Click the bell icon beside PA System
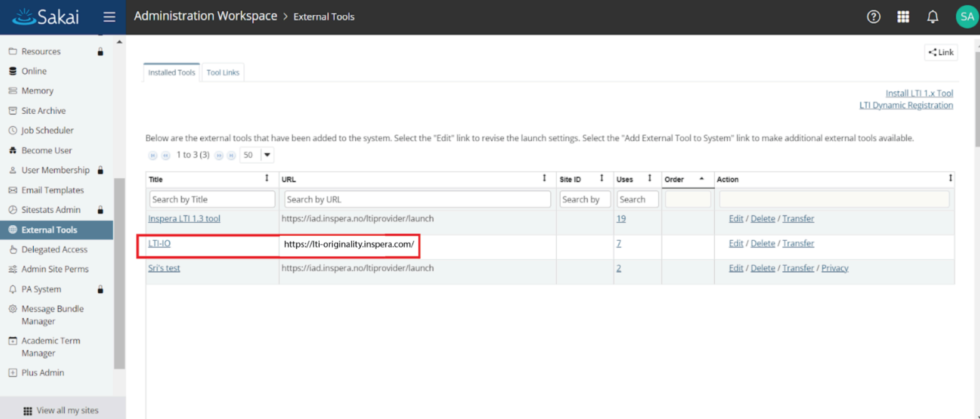Viewport: 980px width, 419px height. (13, 290)
